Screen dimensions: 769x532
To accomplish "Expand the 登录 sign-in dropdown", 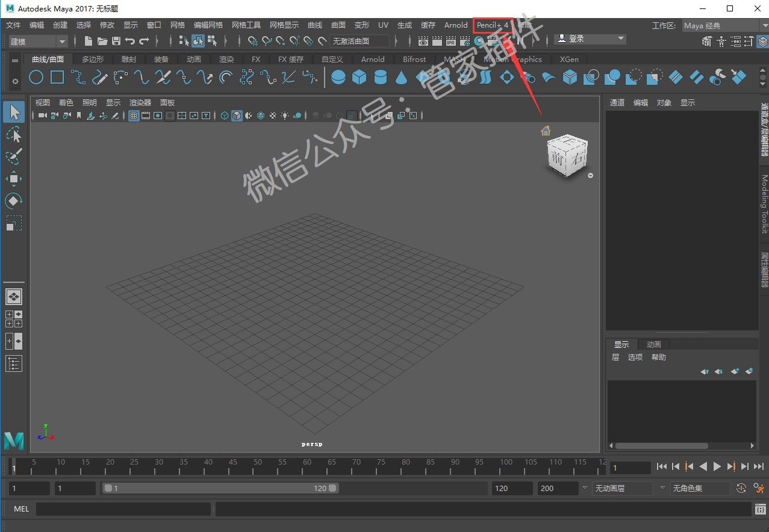I will click(x=590, y=39).
